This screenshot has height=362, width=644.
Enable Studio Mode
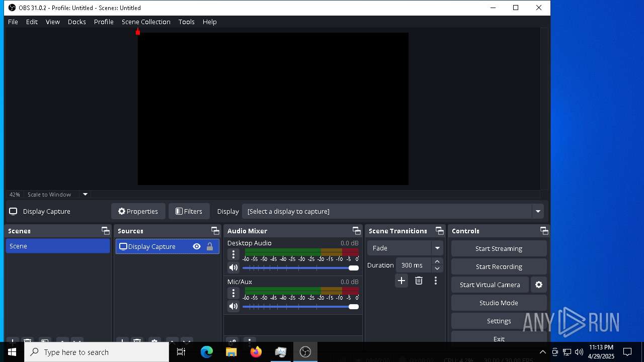499,303
